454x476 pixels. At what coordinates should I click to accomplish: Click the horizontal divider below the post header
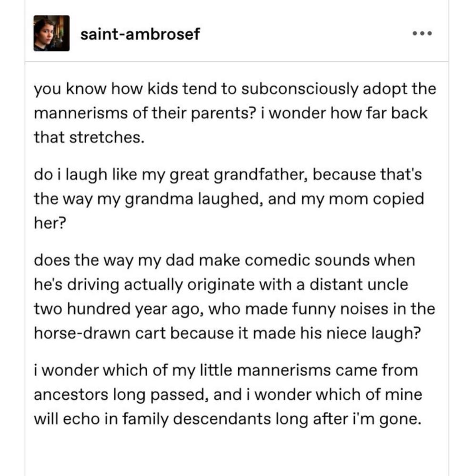pyautogui.click(x=237, y=61)
